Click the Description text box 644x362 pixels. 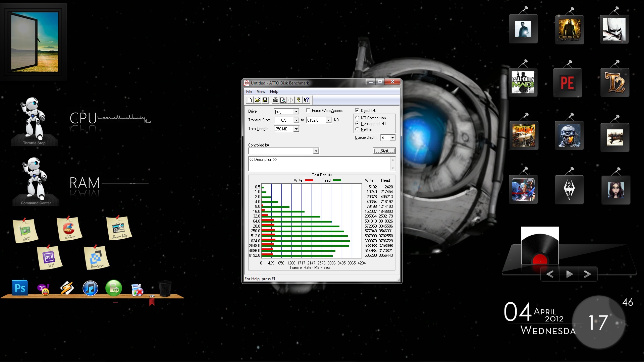(x=319, y=164)
